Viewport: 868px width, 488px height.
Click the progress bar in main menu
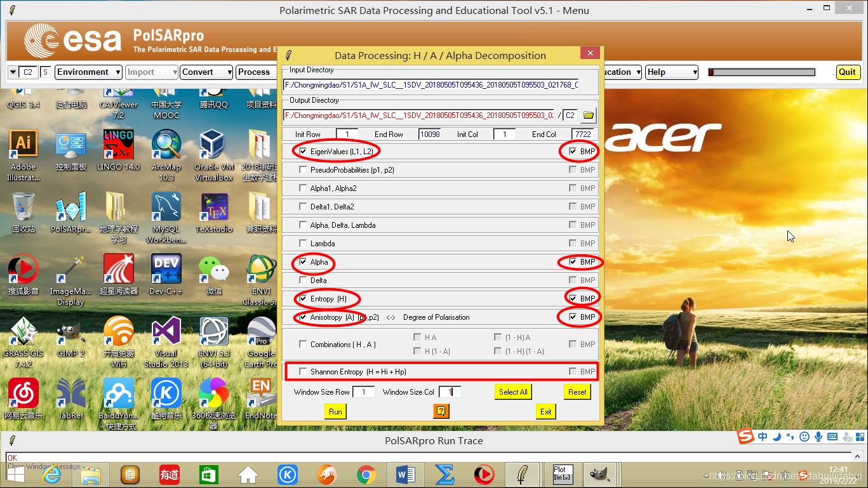tap(762, 72)
